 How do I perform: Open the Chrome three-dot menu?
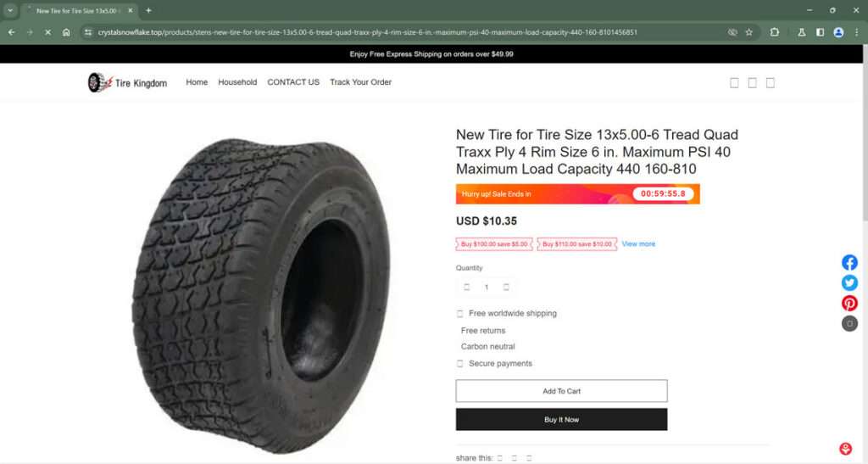click(x=856, y=32)
